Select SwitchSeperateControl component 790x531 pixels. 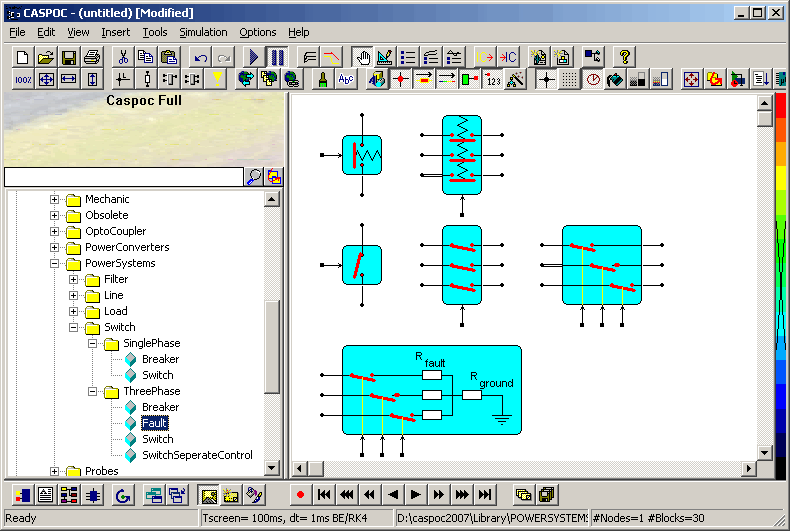[197, 455]
